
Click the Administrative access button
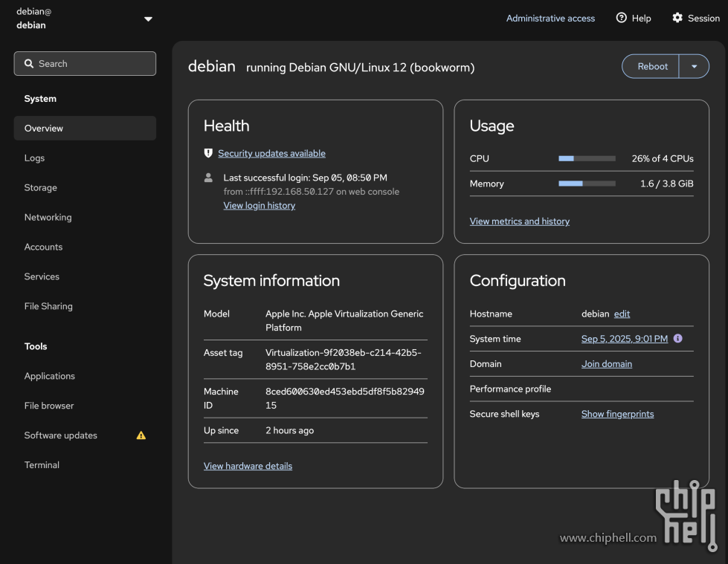550,18
